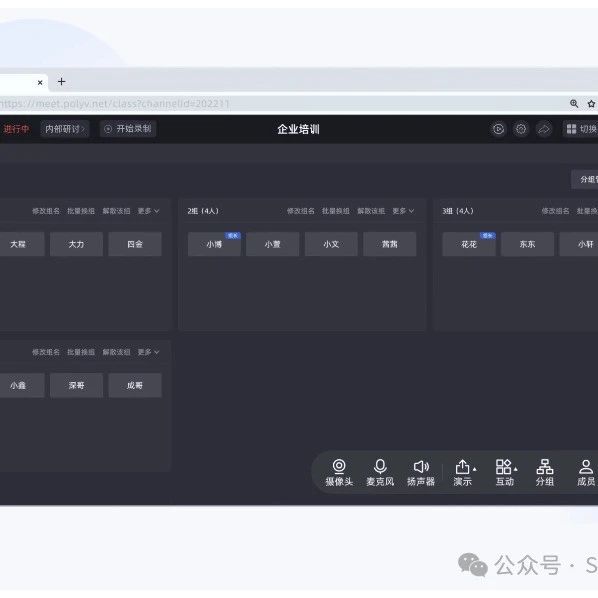Expand 更多 for the group containing 大力
Image resolution: width=598 pixels, height=598 pixels.
(x=148, y=211)
